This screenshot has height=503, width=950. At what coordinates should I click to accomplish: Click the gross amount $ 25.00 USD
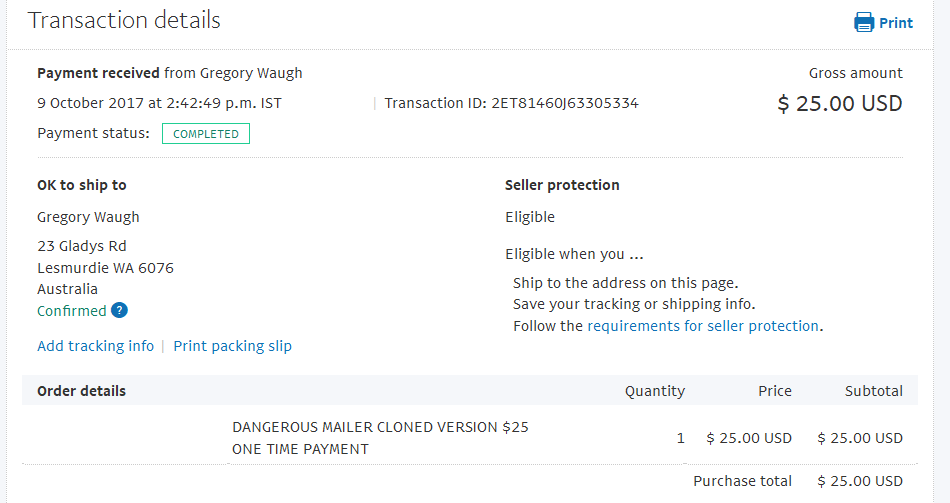point(840,104)
